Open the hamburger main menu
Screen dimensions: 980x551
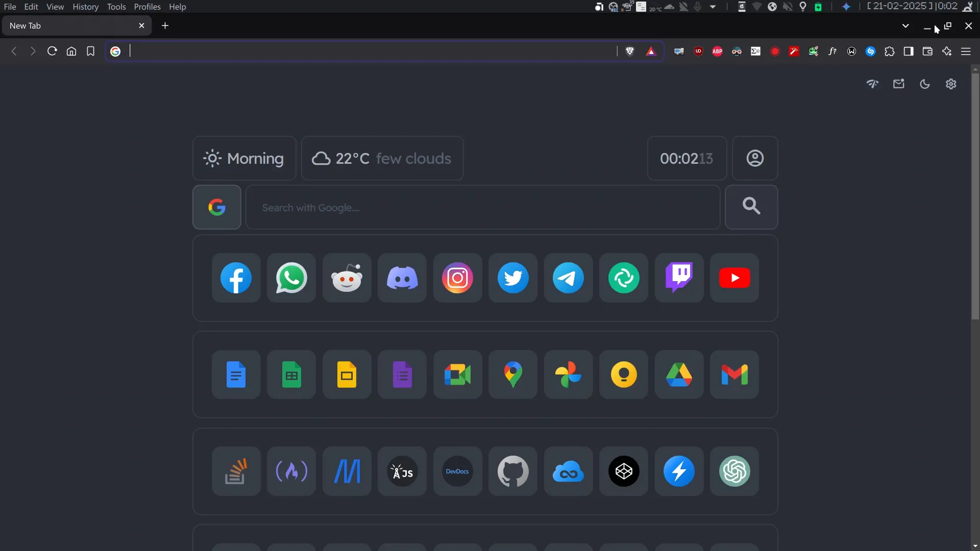(966, 51)
